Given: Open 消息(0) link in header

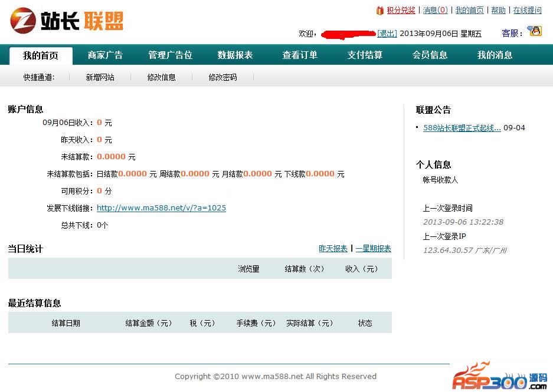Looking at the screenshot, I should pos(435,10).
